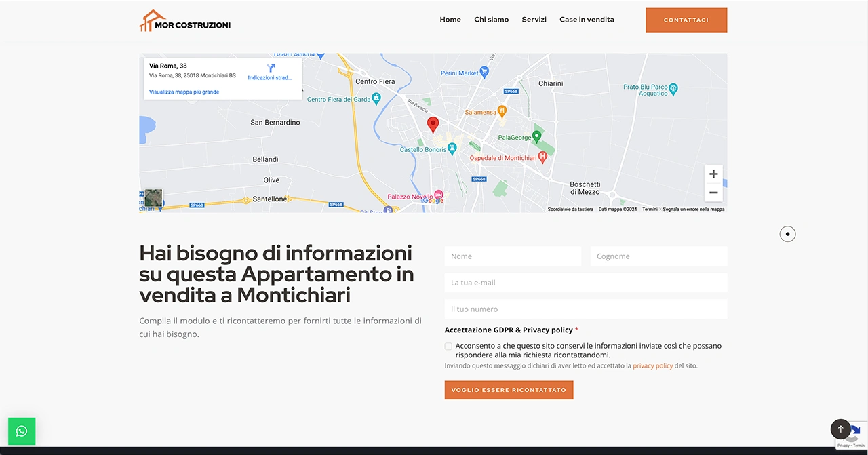The width and height of the screenshot is (868, 455).
Task: Click the Chiarini map label
Action: coord(551,83)
